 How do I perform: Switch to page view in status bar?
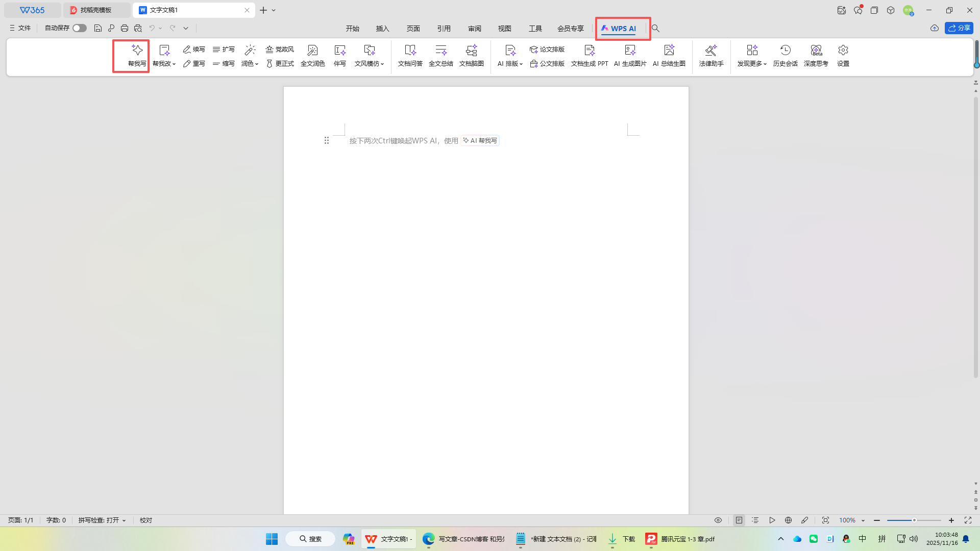[x=739, y=520]
